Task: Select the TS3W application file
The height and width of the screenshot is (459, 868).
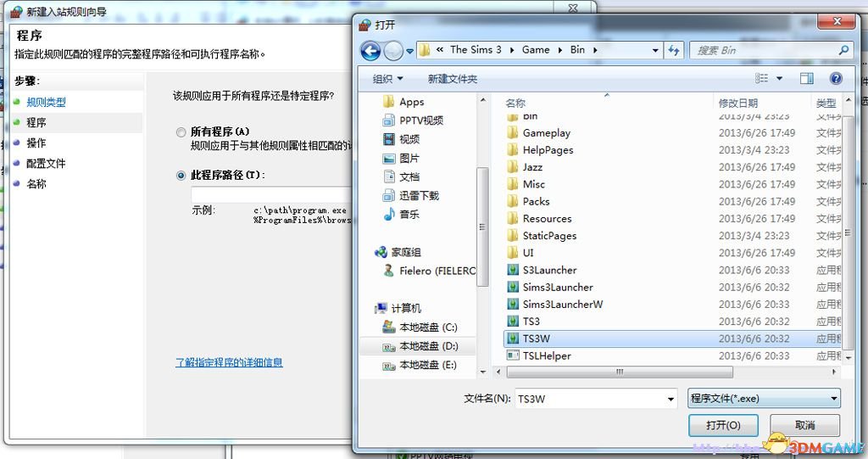Action: [671, 339]
